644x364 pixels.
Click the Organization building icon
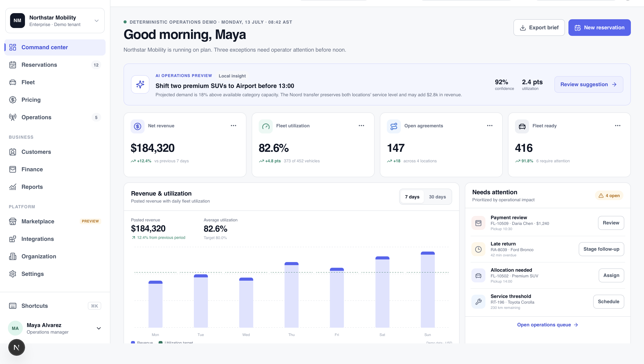pos(12,256)
